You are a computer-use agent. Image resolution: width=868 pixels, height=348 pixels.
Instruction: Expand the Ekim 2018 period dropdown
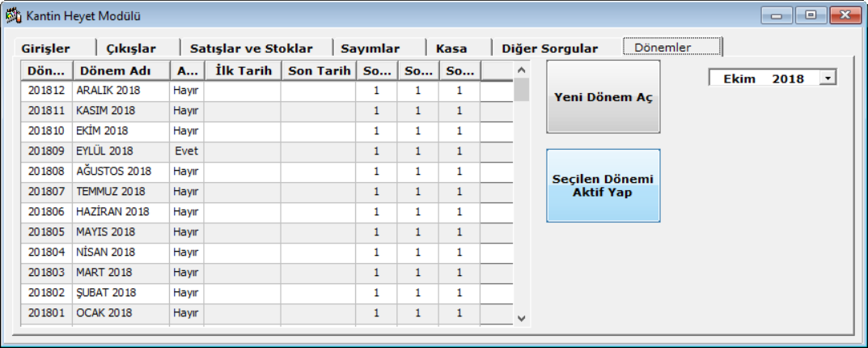tap(828, 79)
